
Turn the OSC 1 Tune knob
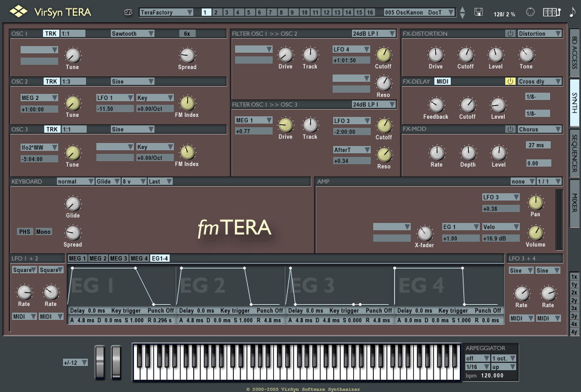click(73, 55)
